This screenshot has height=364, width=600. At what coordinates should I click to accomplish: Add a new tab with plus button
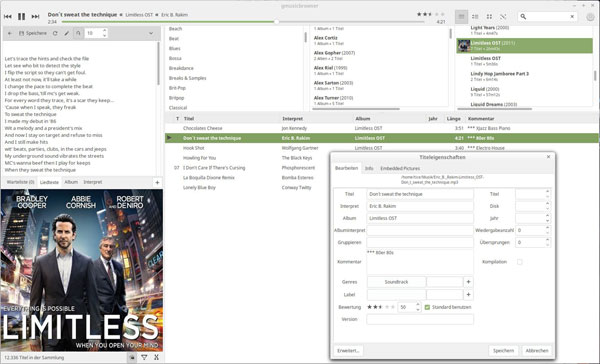click(157, 183)
